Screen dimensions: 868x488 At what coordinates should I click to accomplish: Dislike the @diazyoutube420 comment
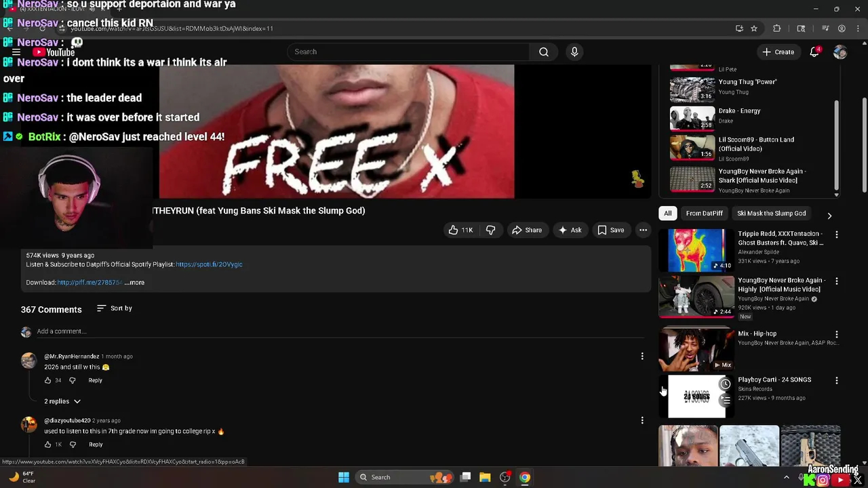point(73,445)
